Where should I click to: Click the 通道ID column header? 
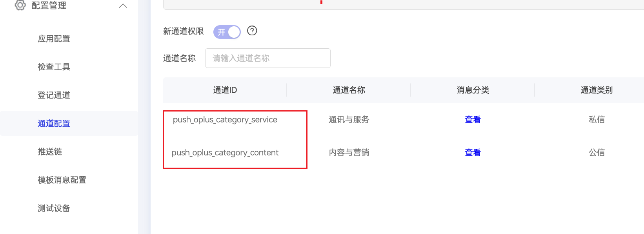[225, 90]
